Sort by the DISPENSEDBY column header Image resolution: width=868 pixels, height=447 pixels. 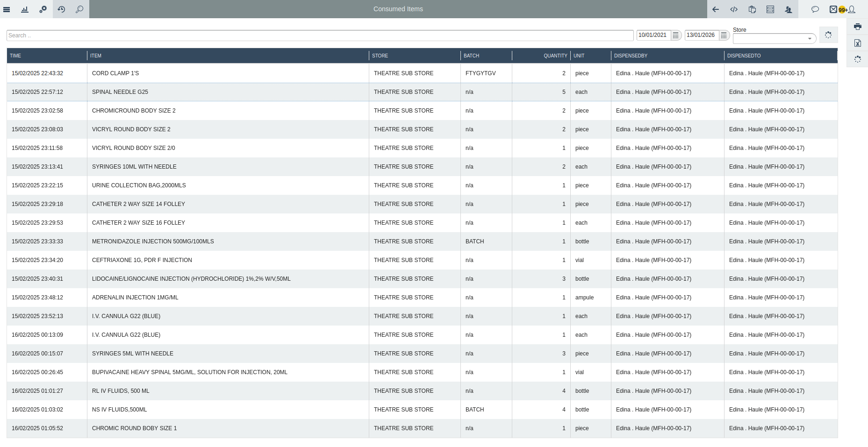(x=667, y=56)
